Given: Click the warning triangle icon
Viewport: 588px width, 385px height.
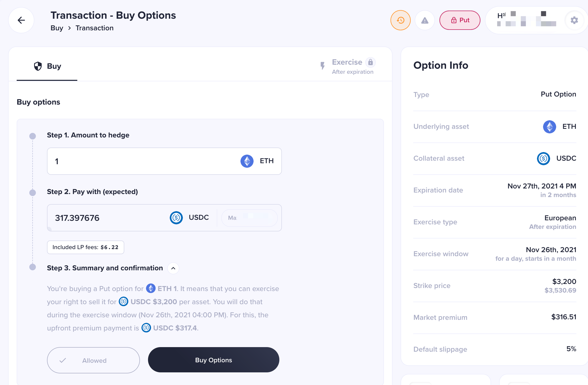Looking at the screenshot, I should click(425, 20).
